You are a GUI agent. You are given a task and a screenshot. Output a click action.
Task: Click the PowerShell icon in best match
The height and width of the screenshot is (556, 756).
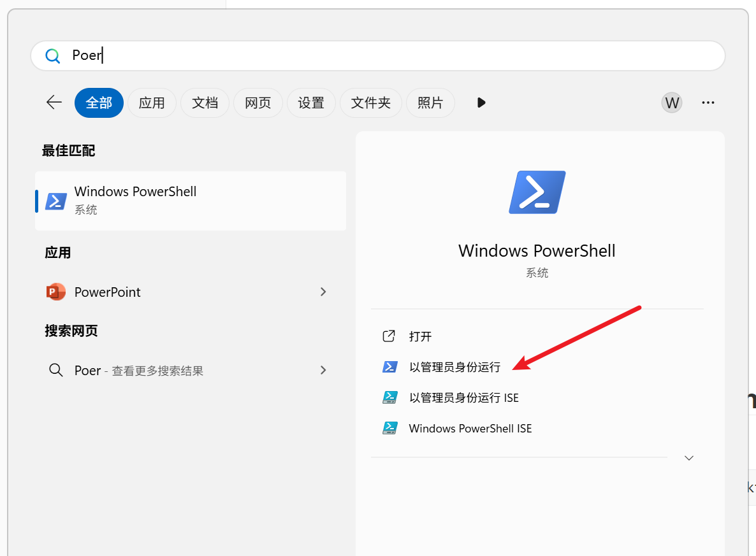pos(56,201)
